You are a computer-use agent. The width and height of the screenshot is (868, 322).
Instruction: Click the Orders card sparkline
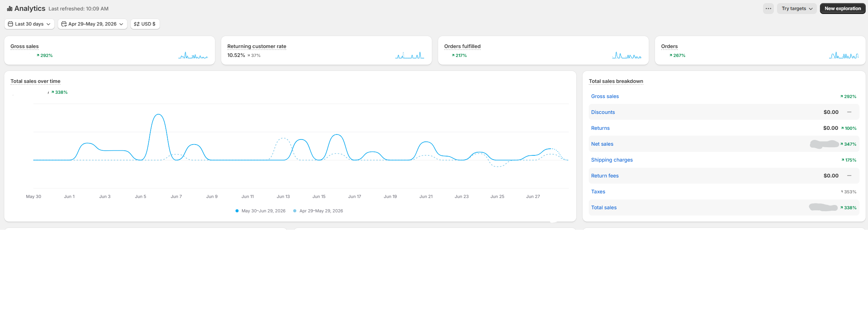(844, 55)
